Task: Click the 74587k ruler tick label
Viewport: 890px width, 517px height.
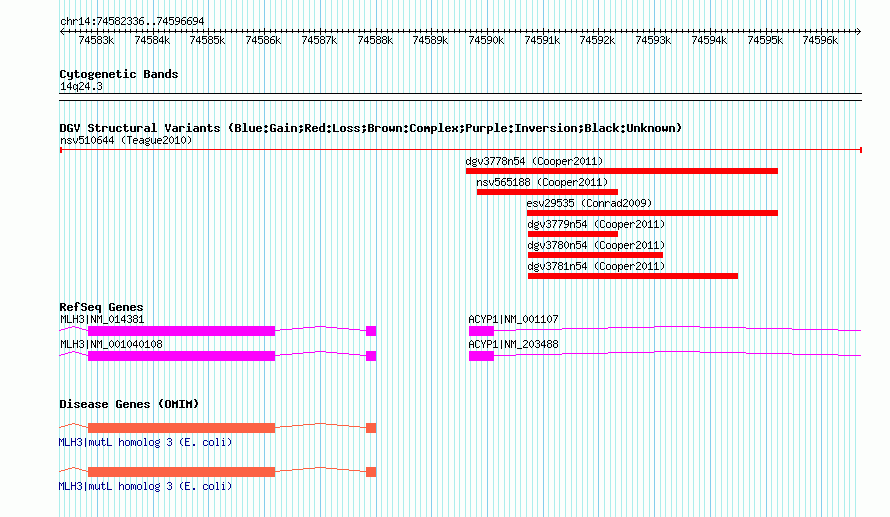Action: [x=319, y=40]
